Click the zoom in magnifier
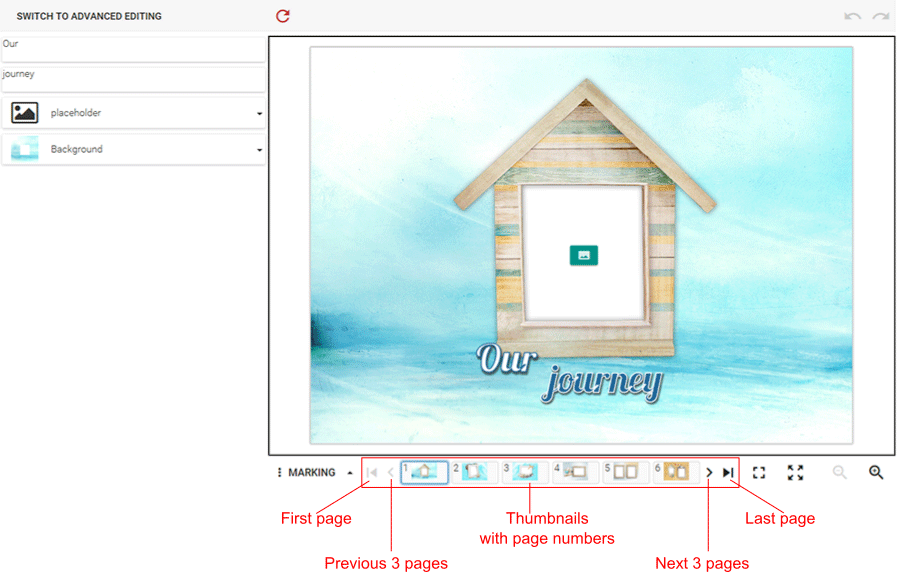Viewport: 897px width, 572px height. coord(876,472)
